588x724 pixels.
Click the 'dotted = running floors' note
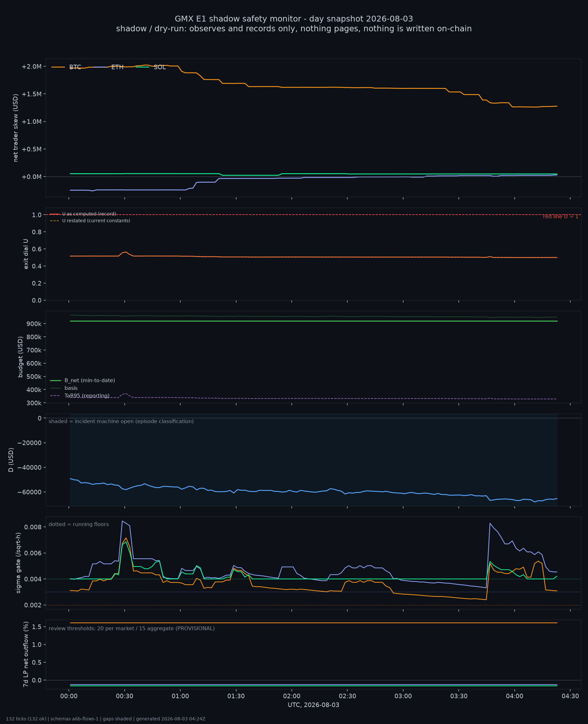pyautogui.click(x=79, y=525)
